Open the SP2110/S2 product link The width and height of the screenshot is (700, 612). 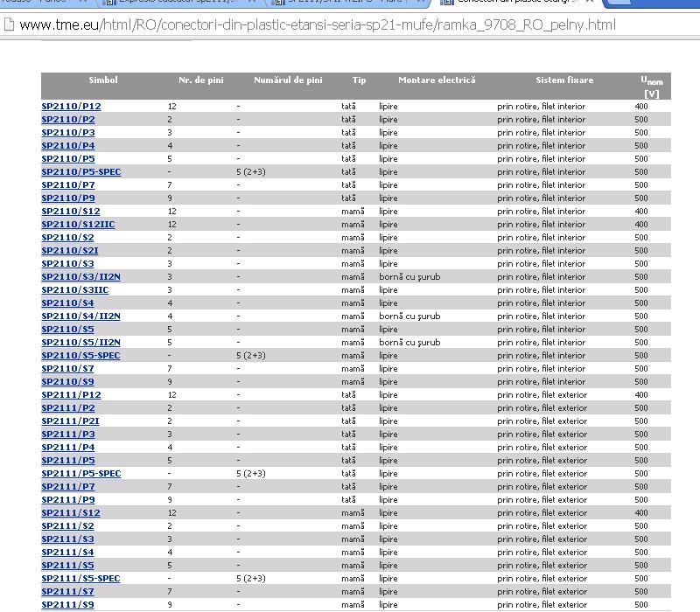pyautogui.click(x=68, y=237)
